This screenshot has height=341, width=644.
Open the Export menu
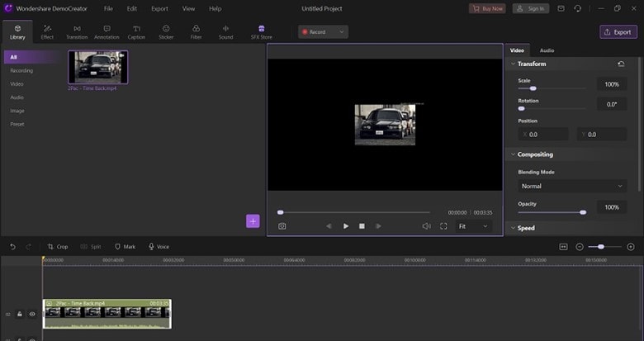[159, 8]
